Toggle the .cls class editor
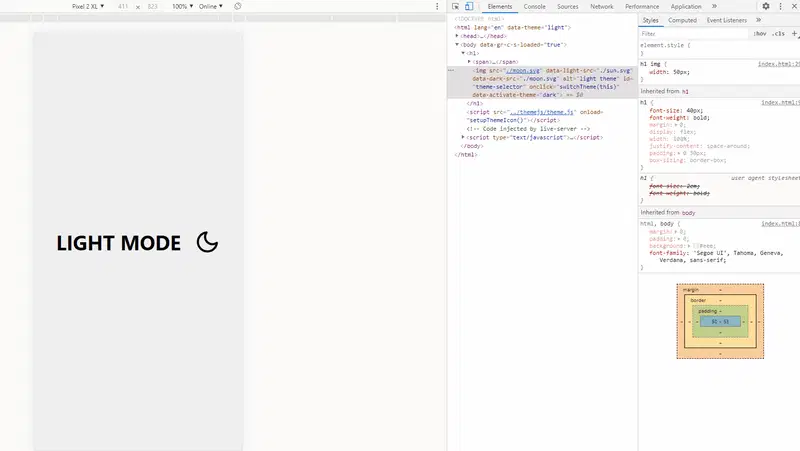 779,34
